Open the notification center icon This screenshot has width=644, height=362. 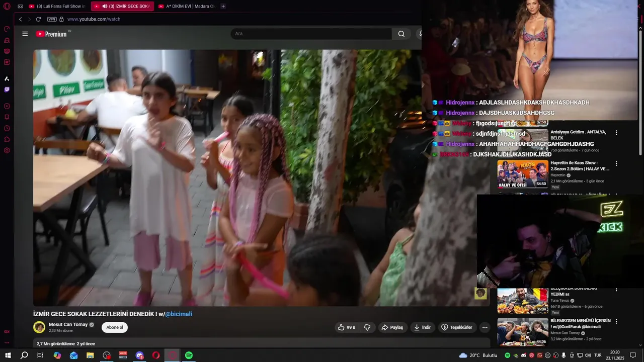pos(633,355)
